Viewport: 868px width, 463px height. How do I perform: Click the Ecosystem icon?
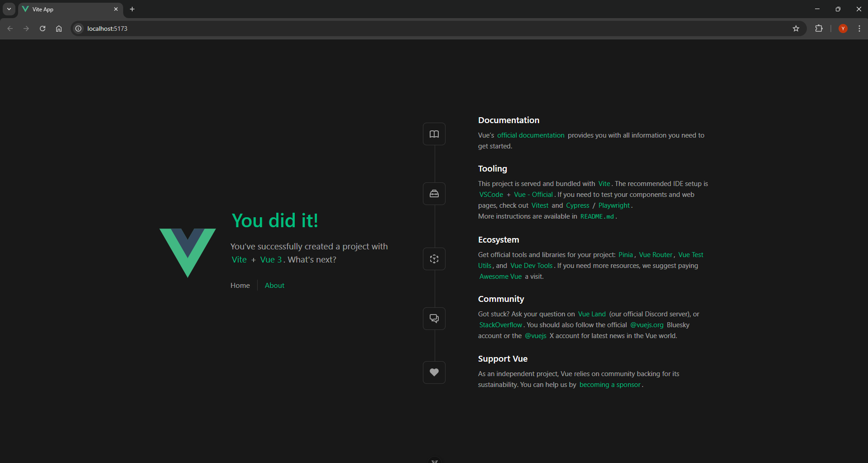tap(434, 259)
